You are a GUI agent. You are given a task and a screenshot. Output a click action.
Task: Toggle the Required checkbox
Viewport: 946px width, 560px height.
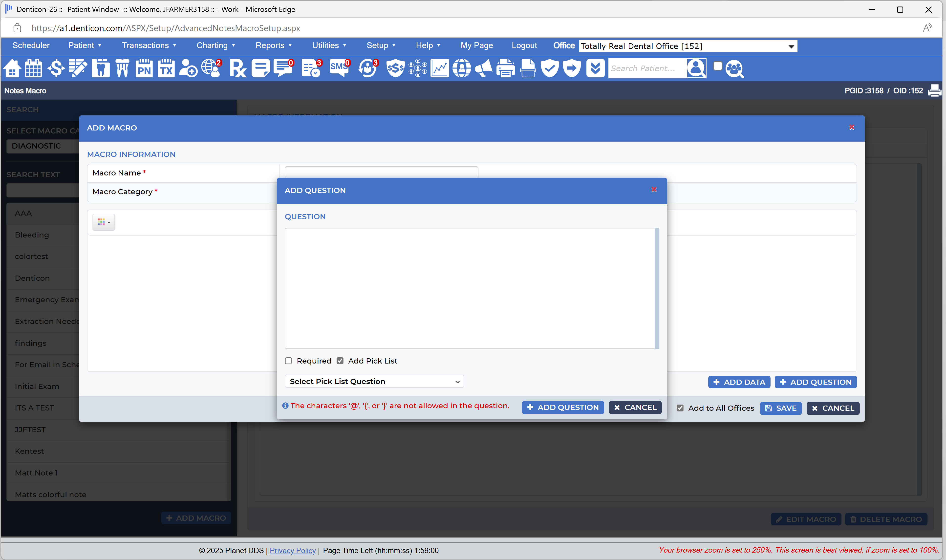point(289,361)
